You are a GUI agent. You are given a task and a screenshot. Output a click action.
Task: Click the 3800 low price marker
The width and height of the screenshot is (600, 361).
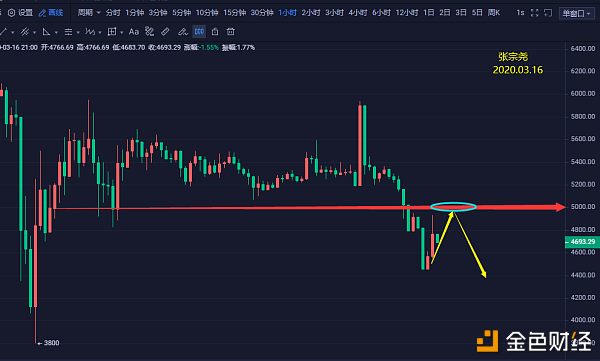(49, 343)
